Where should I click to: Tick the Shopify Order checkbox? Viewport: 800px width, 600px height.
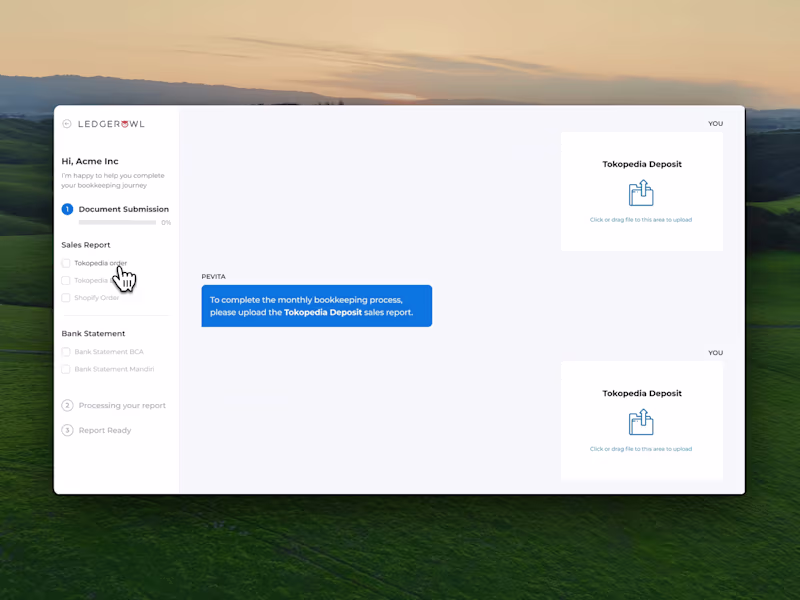tap(66, 298)
